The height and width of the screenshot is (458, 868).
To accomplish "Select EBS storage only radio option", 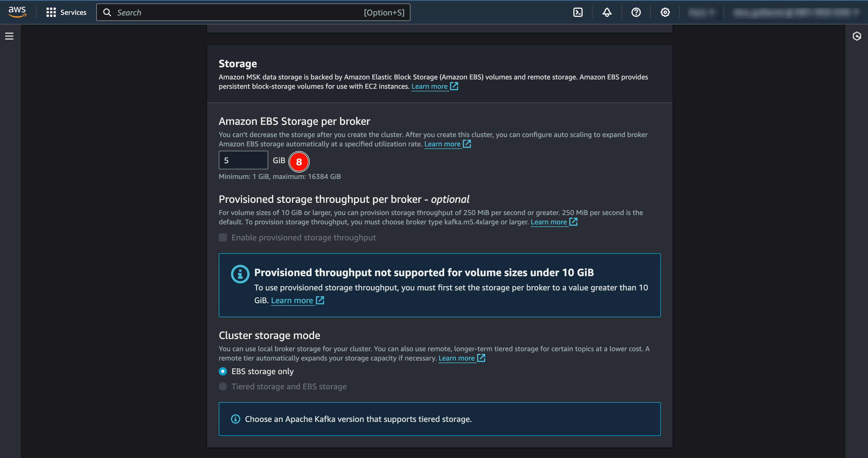I will pos(223,371).
